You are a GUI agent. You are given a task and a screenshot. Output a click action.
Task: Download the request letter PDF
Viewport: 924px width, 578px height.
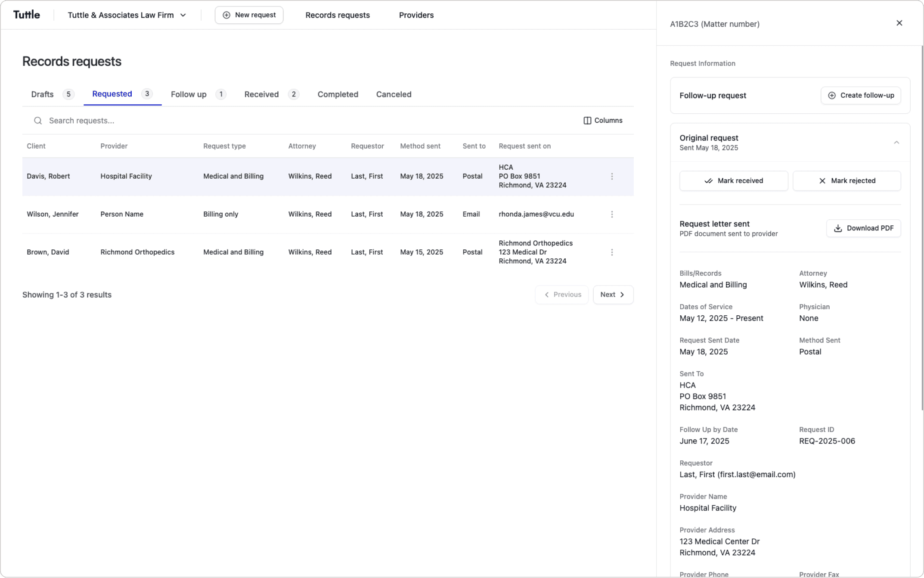pyautogui.click(x=863, y=228)
